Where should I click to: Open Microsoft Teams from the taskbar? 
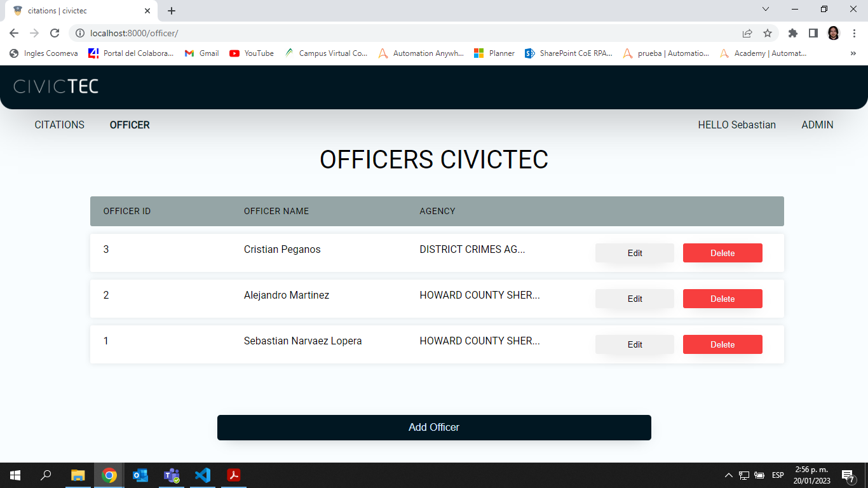tap(172, 475)
